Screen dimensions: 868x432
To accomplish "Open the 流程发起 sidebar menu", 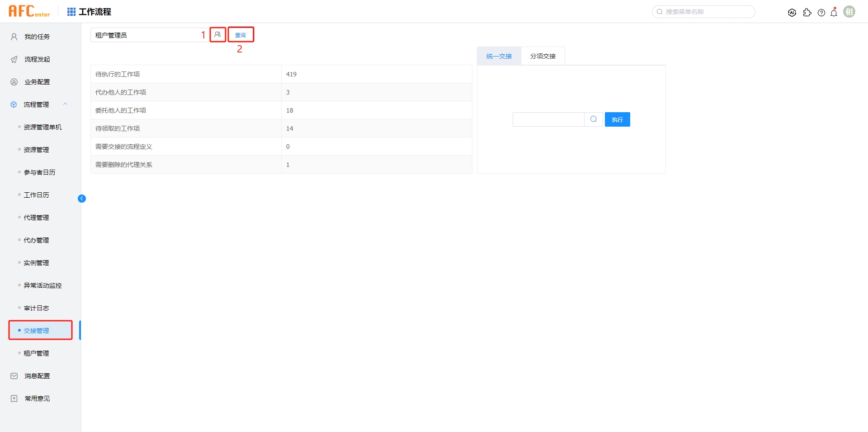I will click(37, 59).
